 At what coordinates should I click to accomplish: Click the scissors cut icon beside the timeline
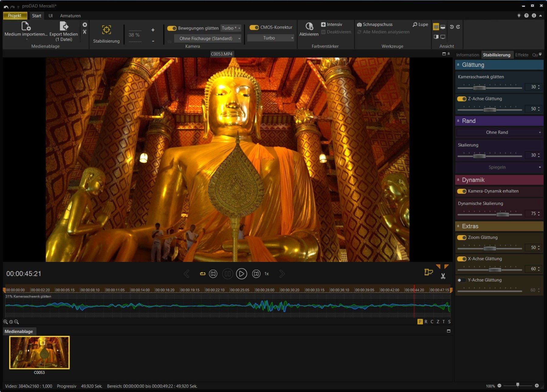pos(443,276)
